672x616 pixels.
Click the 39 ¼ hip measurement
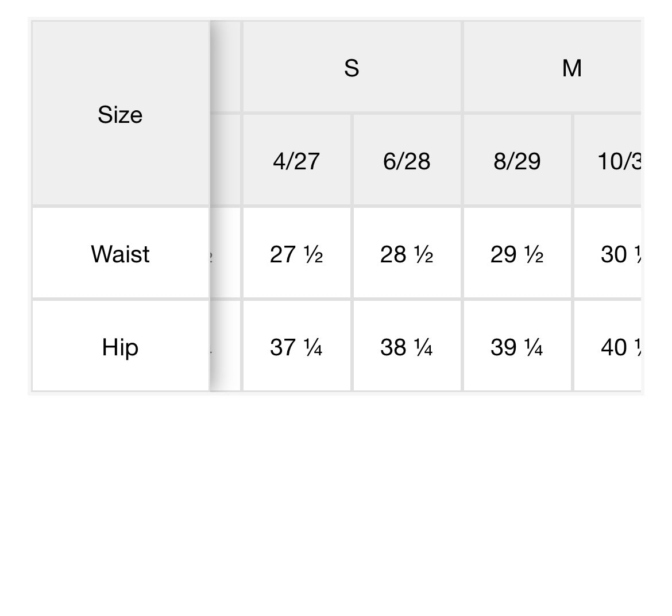[x=517, y=347]
